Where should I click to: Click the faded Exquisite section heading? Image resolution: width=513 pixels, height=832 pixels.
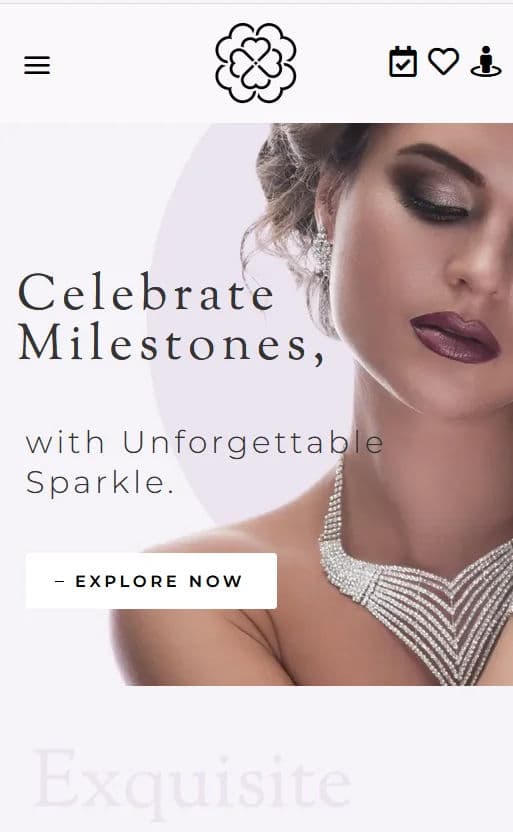click(x=192, y=784)
